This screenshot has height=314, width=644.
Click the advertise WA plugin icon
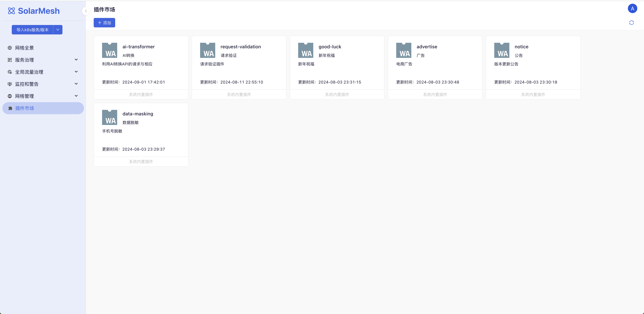tap(403, 50)
